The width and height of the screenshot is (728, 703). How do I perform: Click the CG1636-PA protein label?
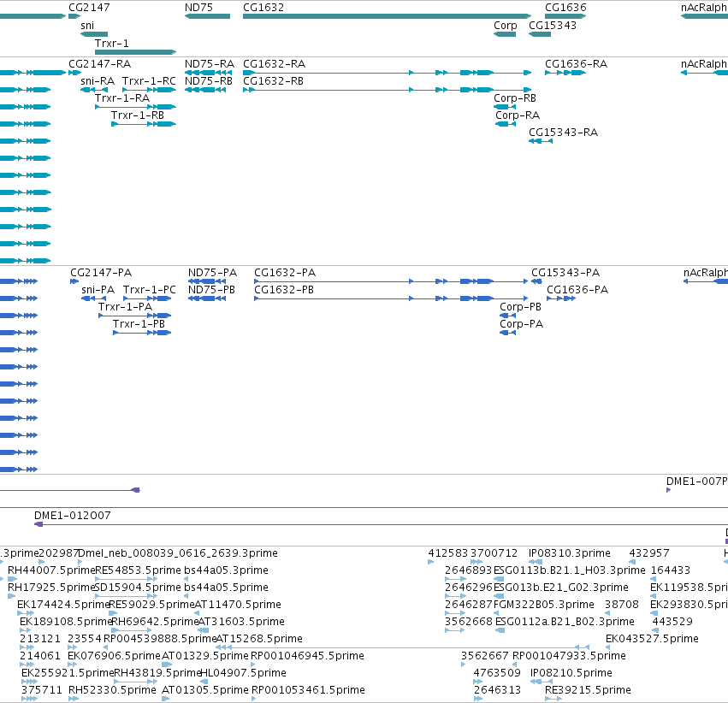pos(577,290)
